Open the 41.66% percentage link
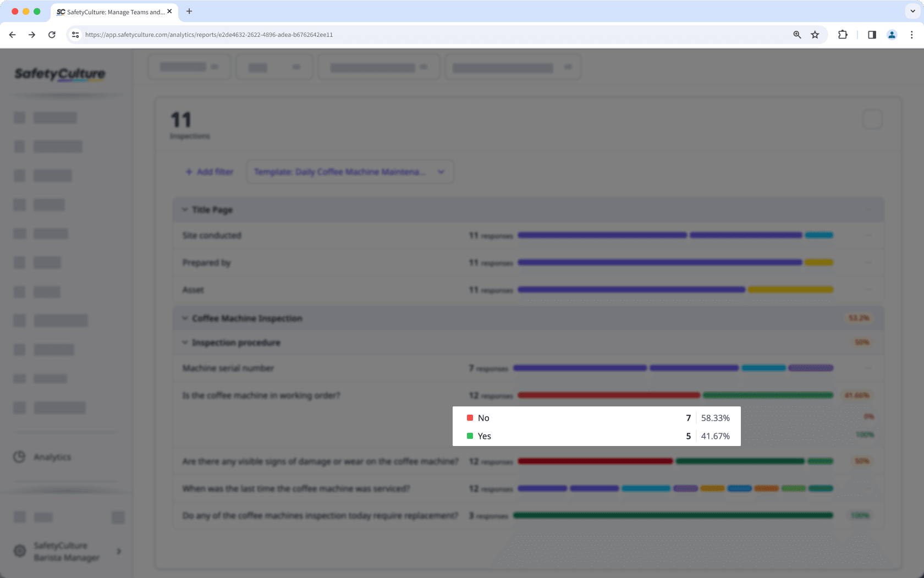 tap(857, 395)
